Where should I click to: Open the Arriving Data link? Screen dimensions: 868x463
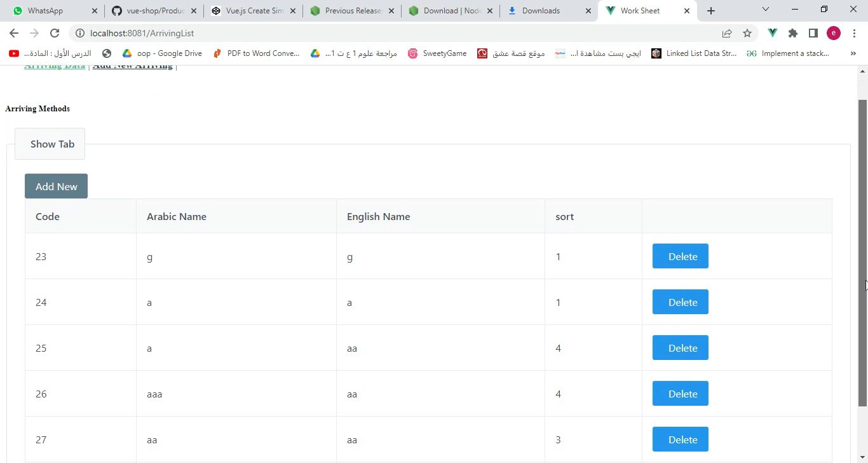(x=55, y=65)
